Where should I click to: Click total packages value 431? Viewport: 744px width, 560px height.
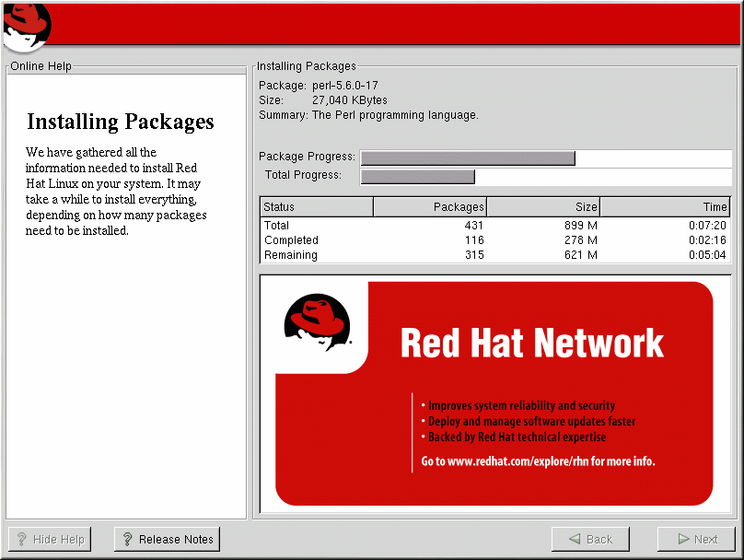point(474,226)
